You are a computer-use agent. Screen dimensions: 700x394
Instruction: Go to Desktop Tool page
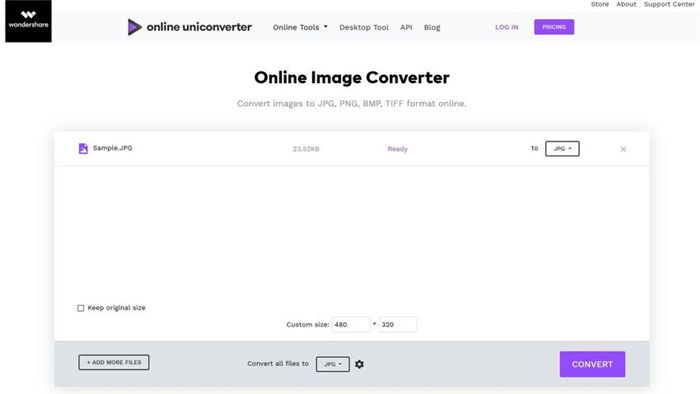[364, 27]
